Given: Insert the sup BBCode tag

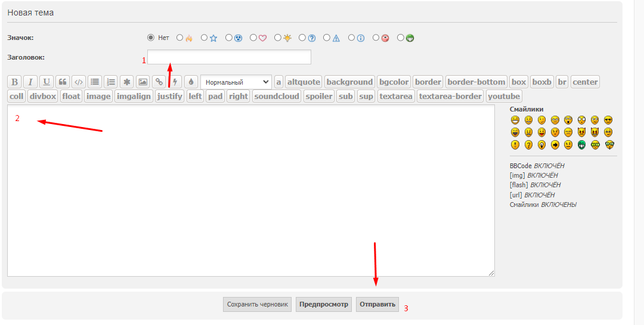Looking at the screenshot, I should pos(366,96).
